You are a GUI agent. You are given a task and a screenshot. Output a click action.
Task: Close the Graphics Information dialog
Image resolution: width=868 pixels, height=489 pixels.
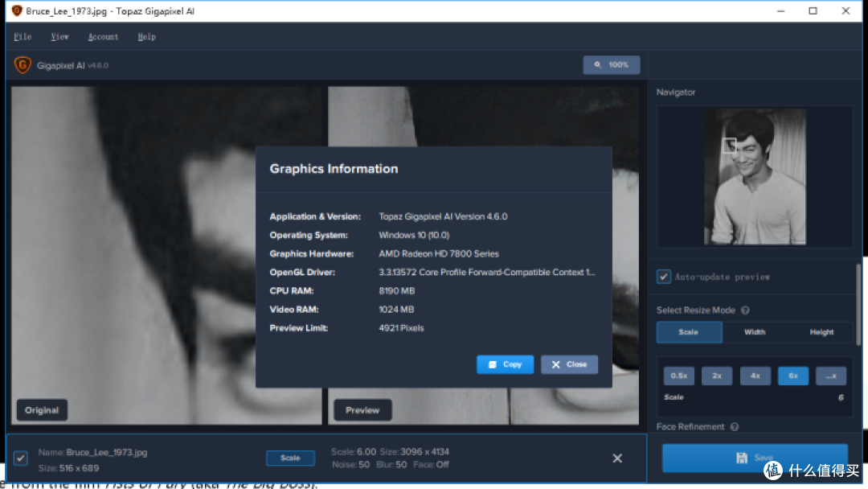(569, 364)
